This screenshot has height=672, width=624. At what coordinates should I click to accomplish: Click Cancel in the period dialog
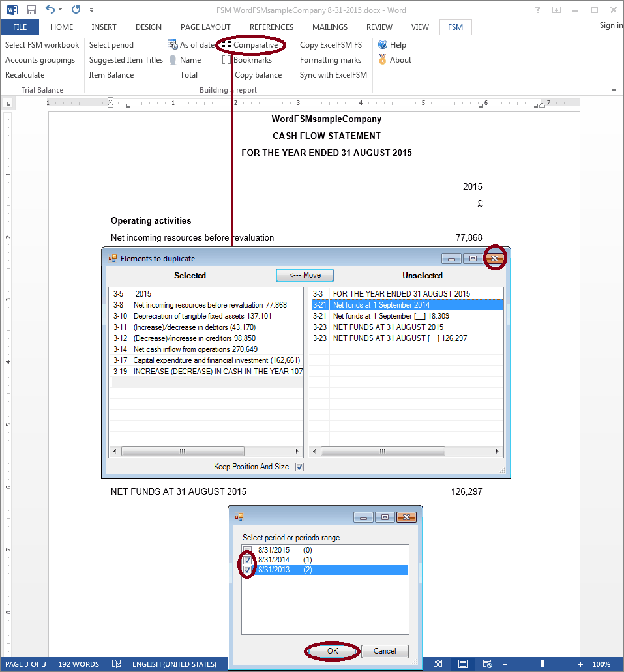[385, 651]
